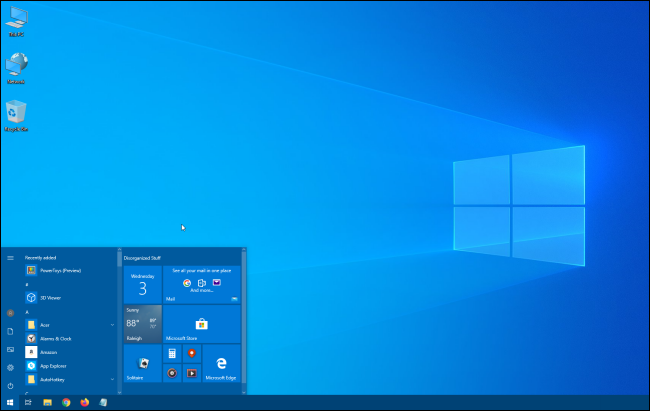The height and width of the screenshot is (411, 650).
Task: Open the Power options button
Action: tap(10, 385)
